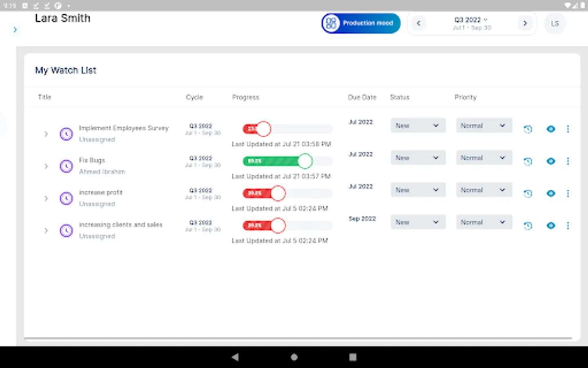Toggle watch eye for increasing clients and sales

point(551,226)
